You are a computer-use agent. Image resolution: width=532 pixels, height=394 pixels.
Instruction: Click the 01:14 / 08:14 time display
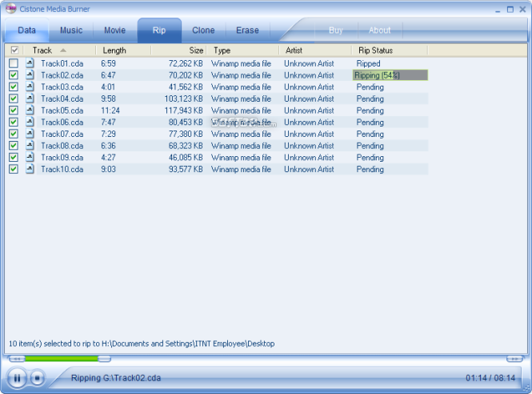[x=490, y=378]
